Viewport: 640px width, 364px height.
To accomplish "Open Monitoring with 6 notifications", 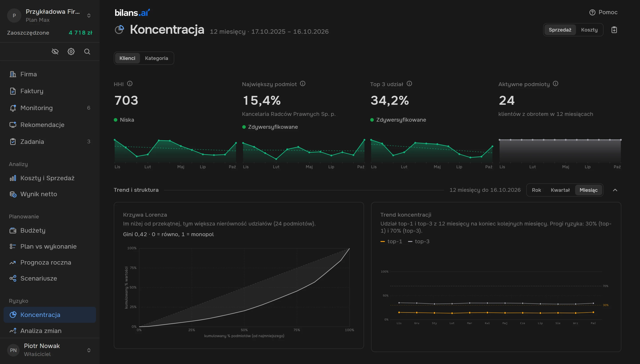I will 50,108.
